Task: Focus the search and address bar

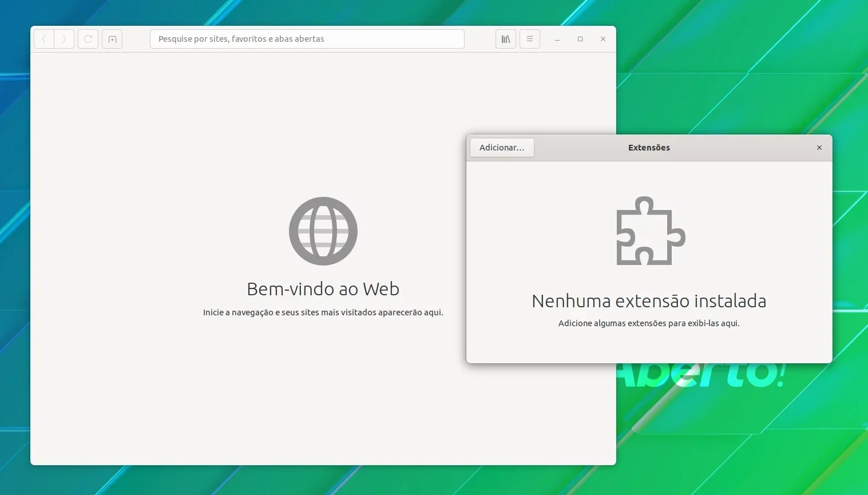Action: 307,39
